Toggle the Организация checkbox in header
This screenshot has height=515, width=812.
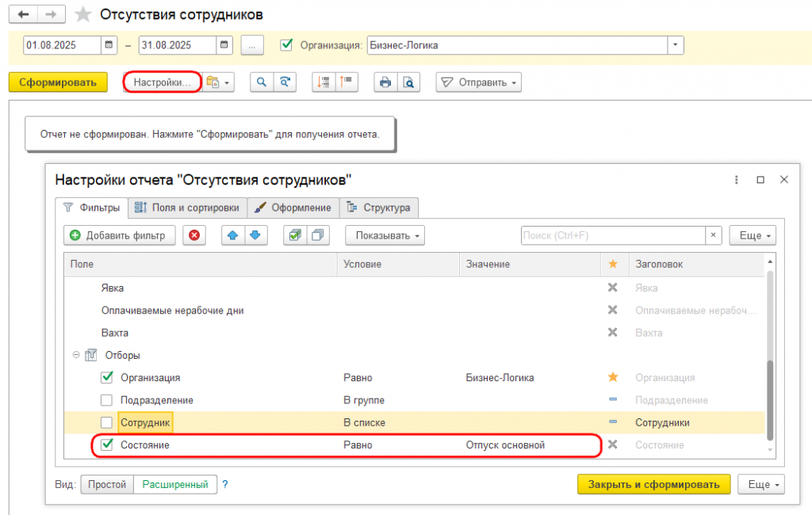coord(286,45)
